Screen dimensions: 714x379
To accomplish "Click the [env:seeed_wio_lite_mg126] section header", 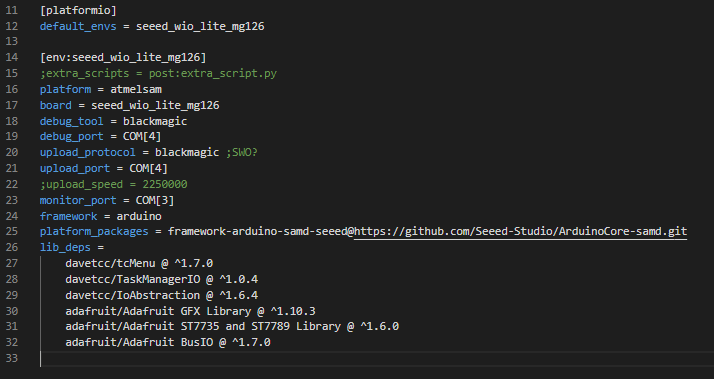I will coord(123,57).
